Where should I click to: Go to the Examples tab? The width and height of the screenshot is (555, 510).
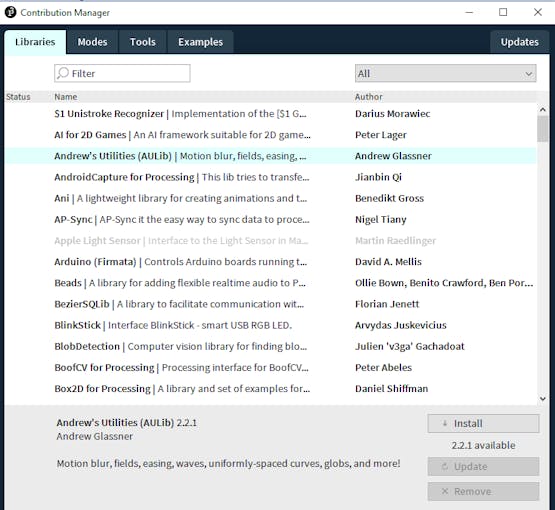click(x=200, y=42)
